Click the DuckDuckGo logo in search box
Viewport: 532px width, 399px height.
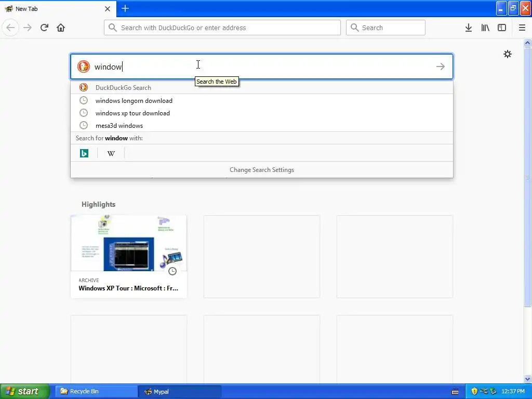[84, 66]
